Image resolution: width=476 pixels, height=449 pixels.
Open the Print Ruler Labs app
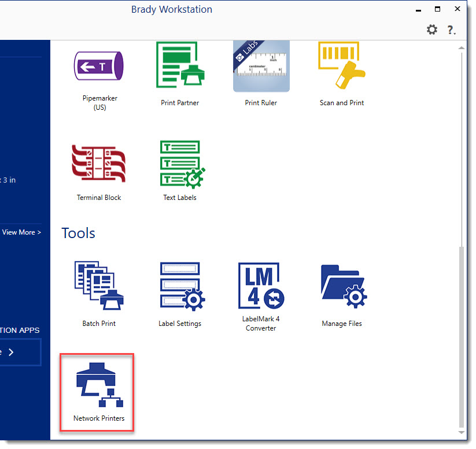tap(261, 69)
